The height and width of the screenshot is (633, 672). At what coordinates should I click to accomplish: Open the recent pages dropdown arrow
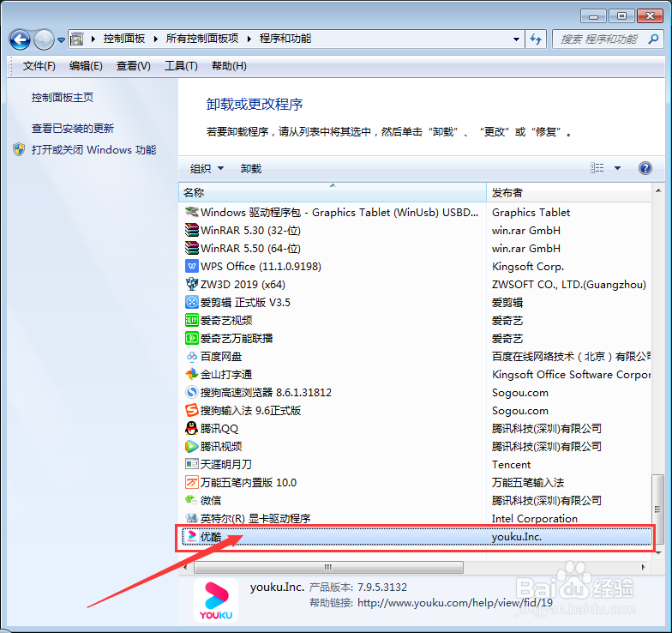click(x=62, y=39)
